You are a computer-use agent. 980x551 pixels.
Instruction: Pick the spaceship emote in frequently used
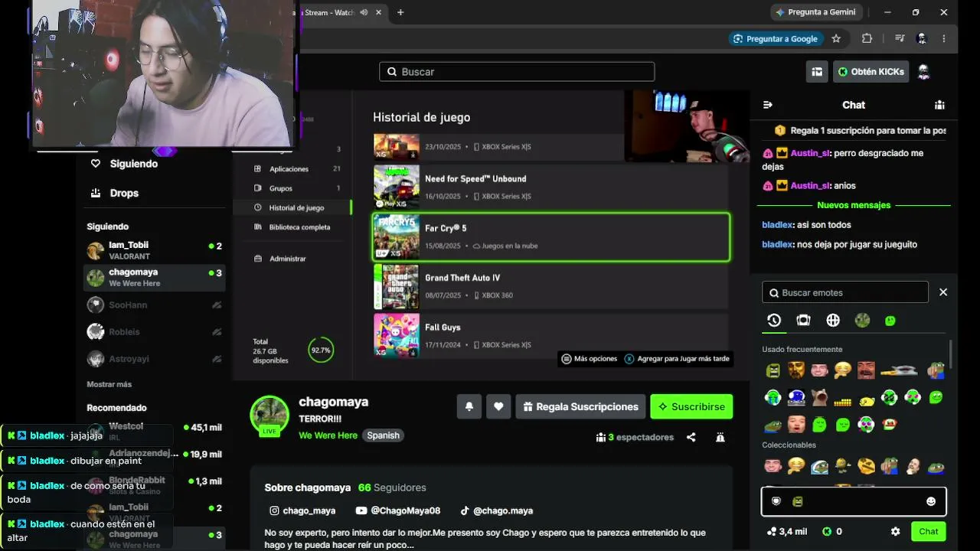coord(898,370)
